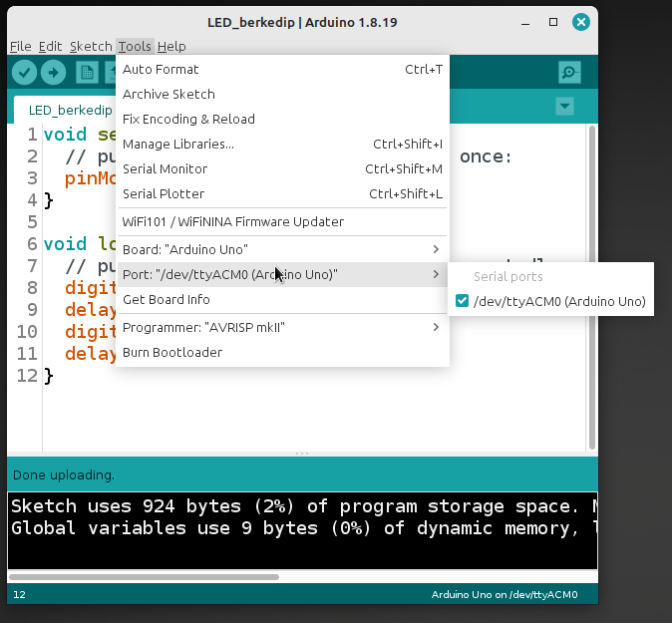Click the Arduino Uno on /dev/ttyACM0 status text
672x623 pixels.
point(504,595)
